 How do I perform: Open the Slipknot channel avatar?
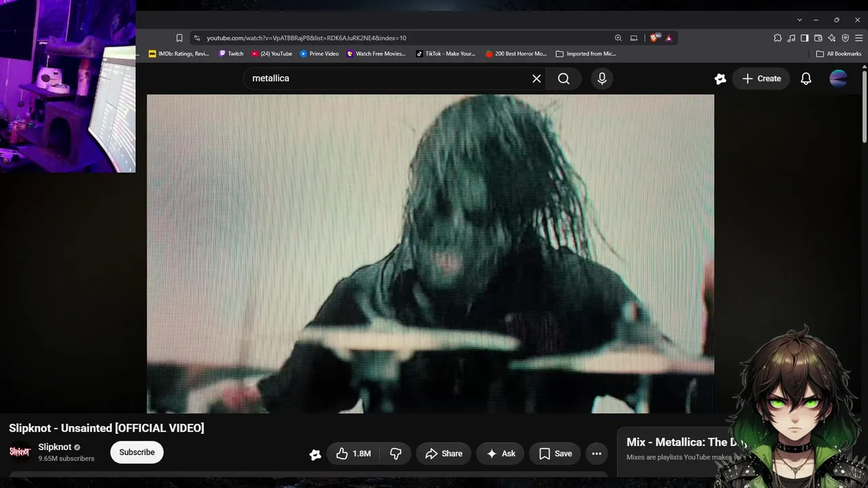(x=20, y=452)
